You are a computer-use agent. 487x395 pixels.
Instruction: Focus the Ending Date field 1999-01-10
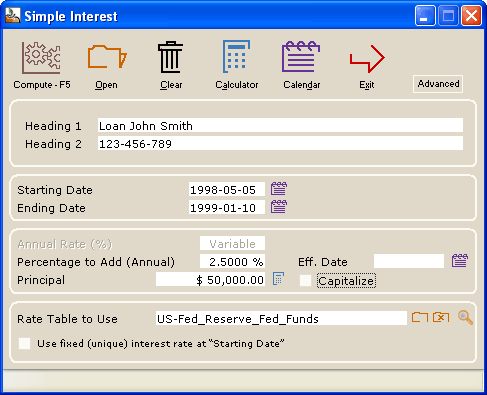[x=227, y=208]
